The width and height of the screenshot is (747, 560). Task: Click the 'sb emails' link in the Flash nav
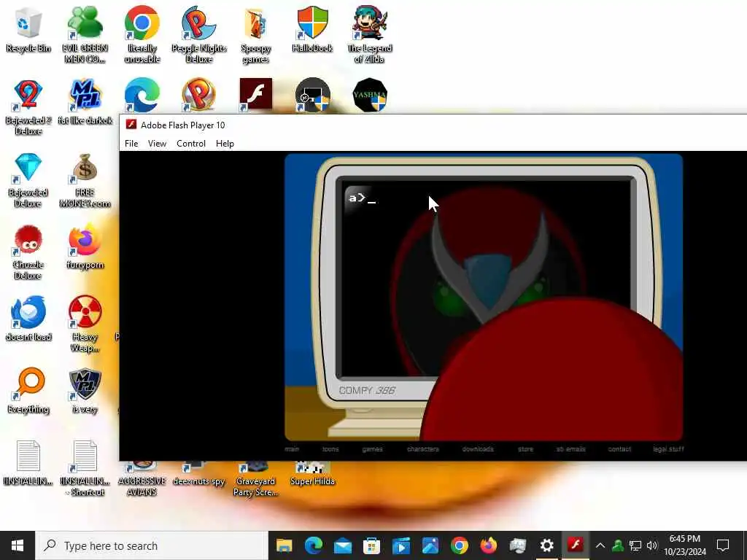(x=570, y=448)
